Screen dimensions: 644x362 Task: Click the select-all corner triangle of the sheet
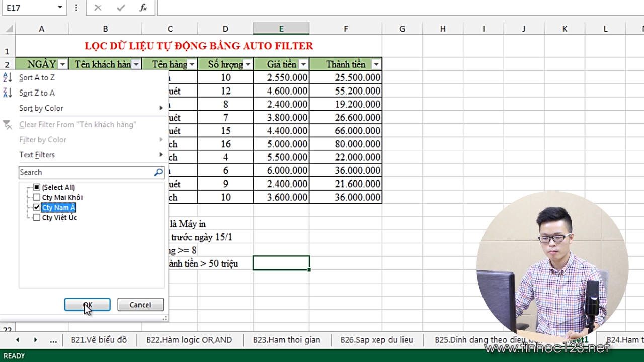9,29
